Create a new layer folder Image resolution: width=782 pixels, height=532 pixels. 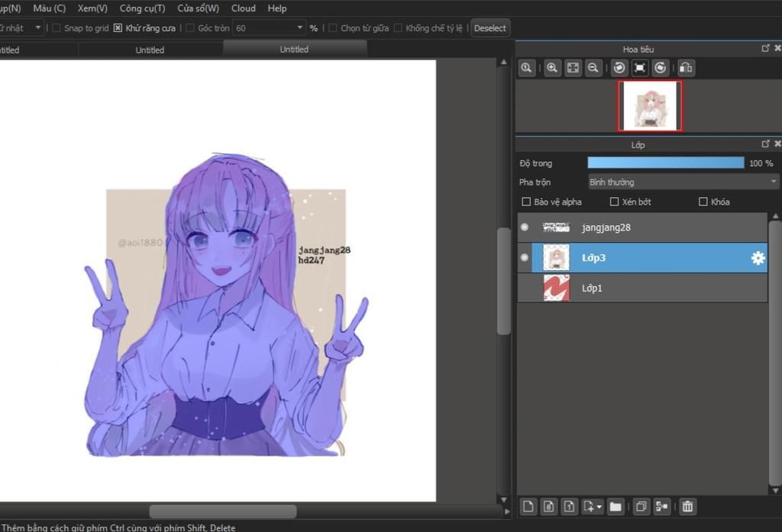coord(616,507)
